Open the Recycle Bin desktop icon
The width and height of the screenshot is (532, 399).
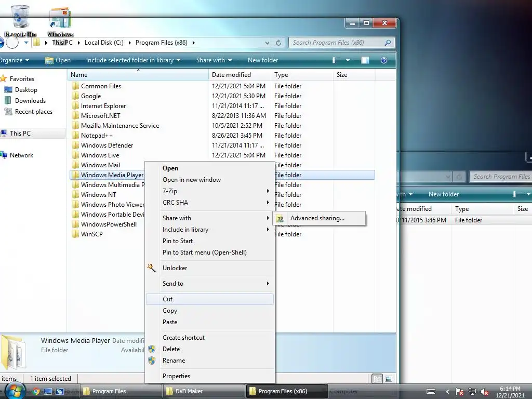pyautogui.click(x=20, y=21)
